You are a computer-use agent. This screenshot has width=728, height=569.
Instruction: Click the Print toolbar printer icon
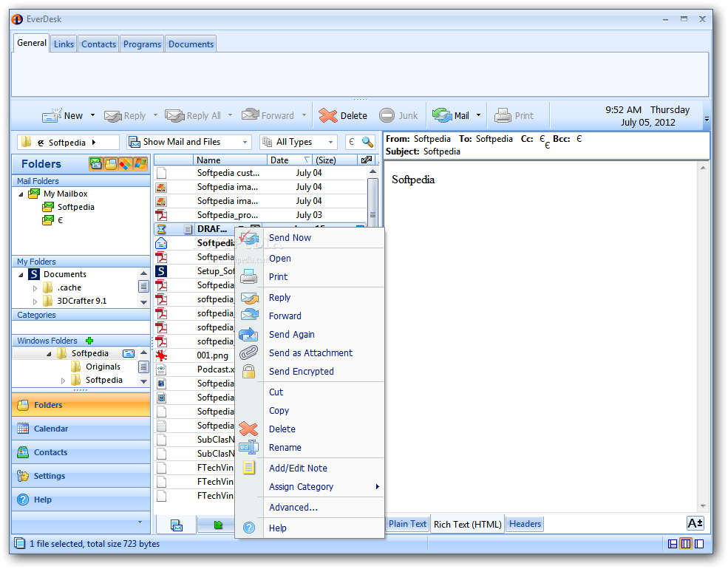pos(503,115)
